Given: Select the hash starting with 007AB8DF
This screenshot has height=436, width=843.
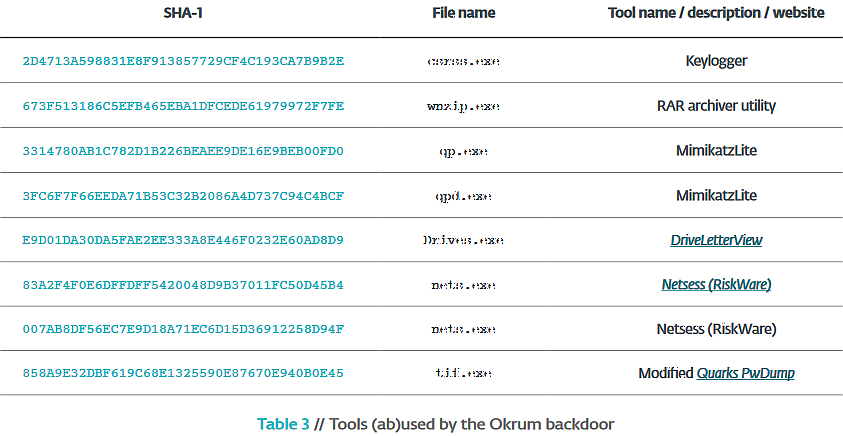Looking at the screenshot, I should [x=183, y=329].
